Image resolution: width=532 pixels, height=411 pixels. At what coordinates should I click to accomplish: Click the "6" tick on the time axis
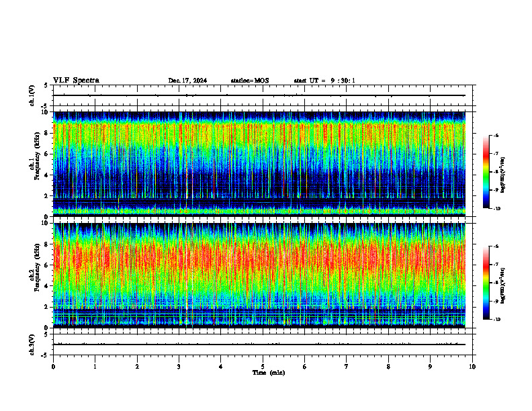(304, 367)
